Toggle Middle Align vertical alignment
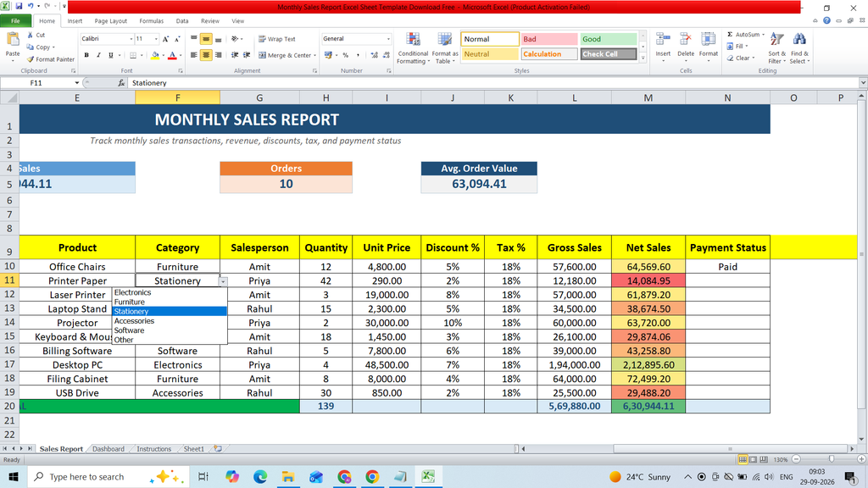 (206, 39)
